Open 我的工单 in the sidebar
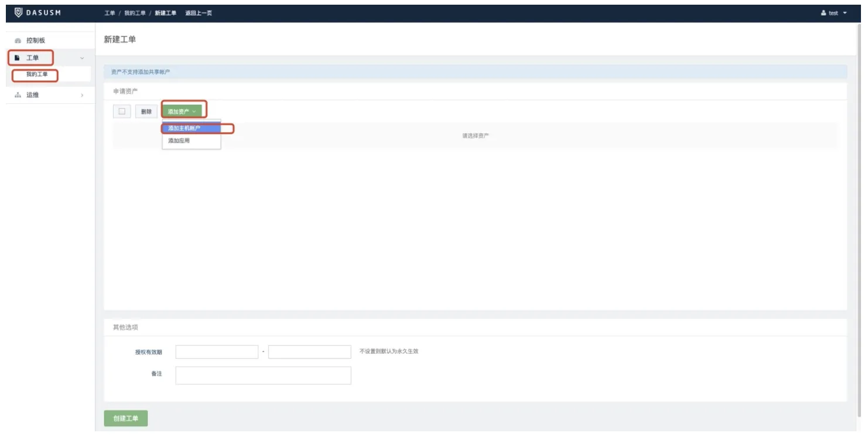This screenshot has height=436, width=868. (x=37, y=74)
